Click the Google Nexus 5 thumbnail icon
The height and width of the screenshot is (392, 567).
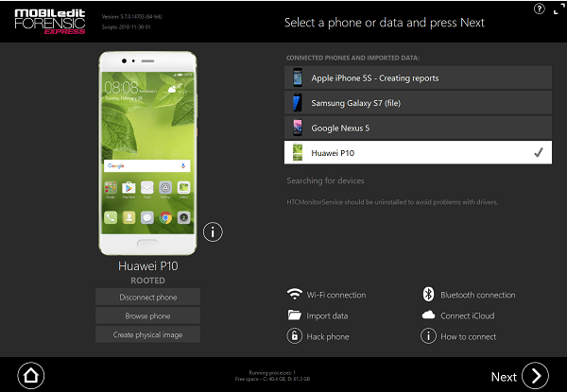[x=298, y=128]
